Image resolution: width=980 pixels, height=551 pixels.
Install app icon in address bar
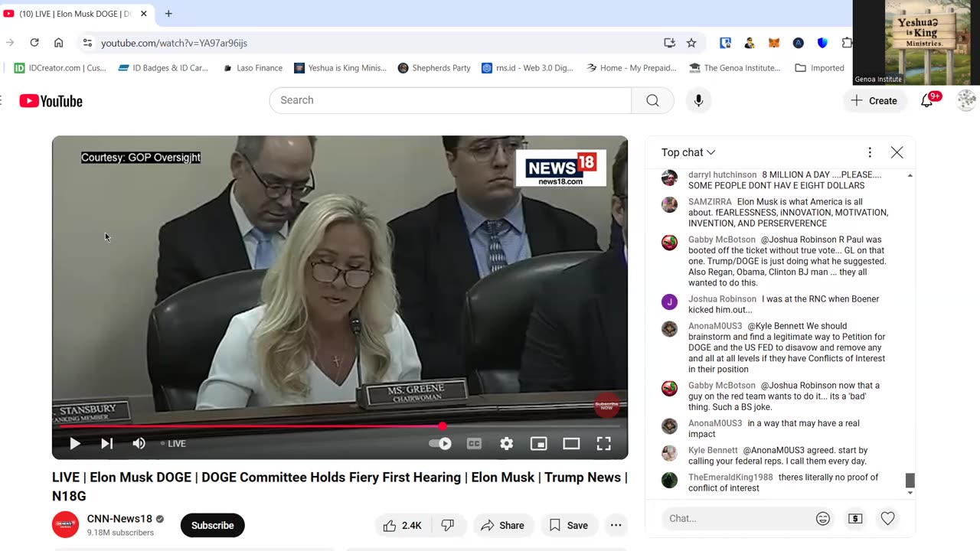(x=669, y=43)
